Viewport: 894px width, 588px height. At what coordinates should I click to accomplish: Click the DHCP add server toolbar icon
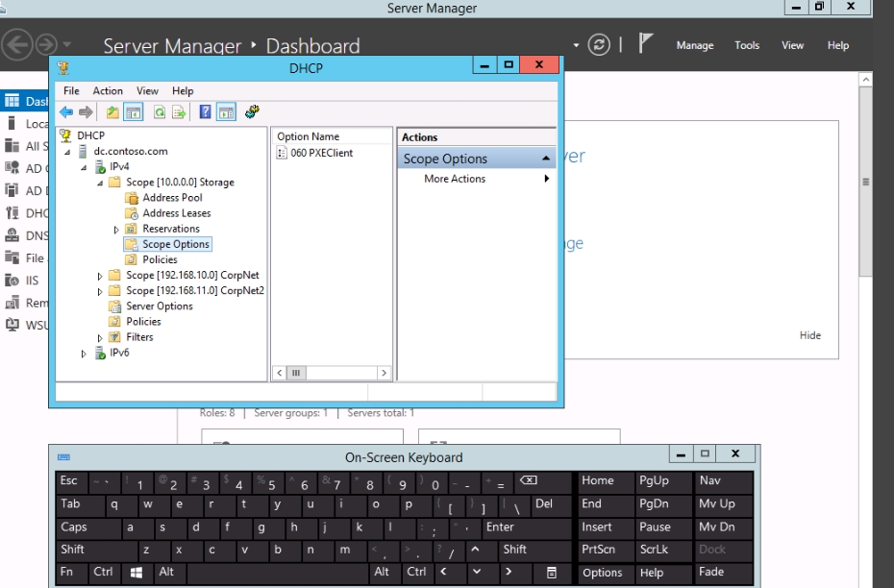tap(252, 111)
